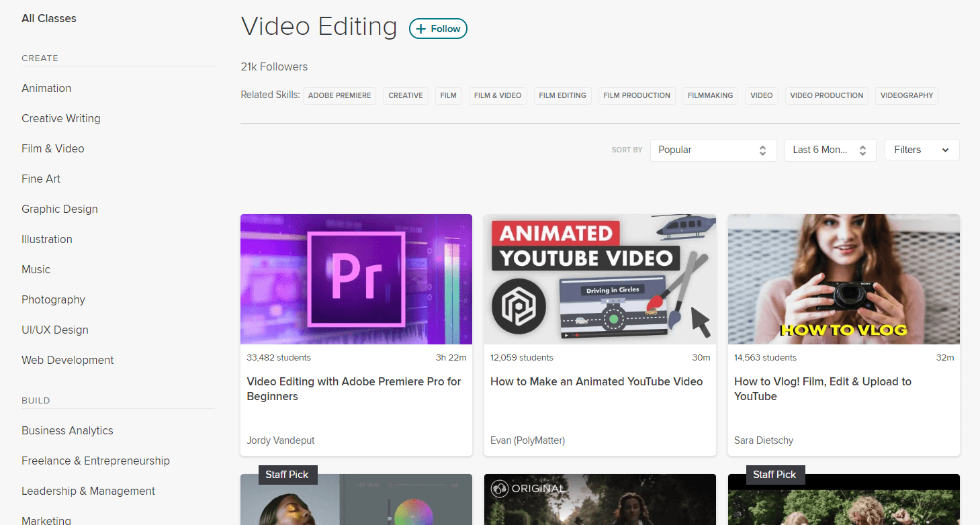The width and height of the screenshot is (980, 525).
Task: Open Freelance & Entrepreneurship category
Action: (96, 461)
